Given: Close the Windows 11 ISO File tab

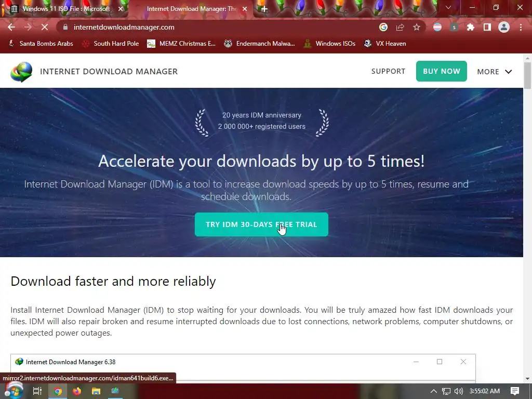Looking at the screenshot, I should (121, 9).
